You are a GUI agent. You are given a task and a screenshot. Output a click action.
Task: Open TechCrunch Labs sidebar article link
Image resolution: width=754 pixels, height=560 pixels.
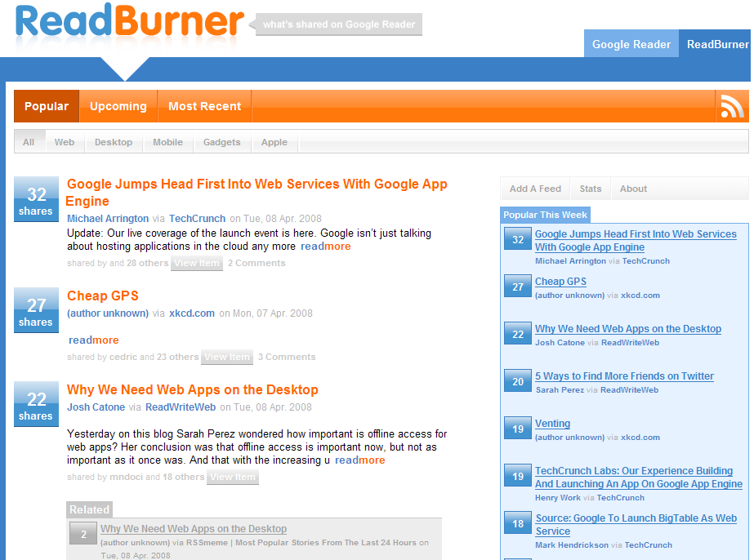pyautogui.click(x=639, y=478)
